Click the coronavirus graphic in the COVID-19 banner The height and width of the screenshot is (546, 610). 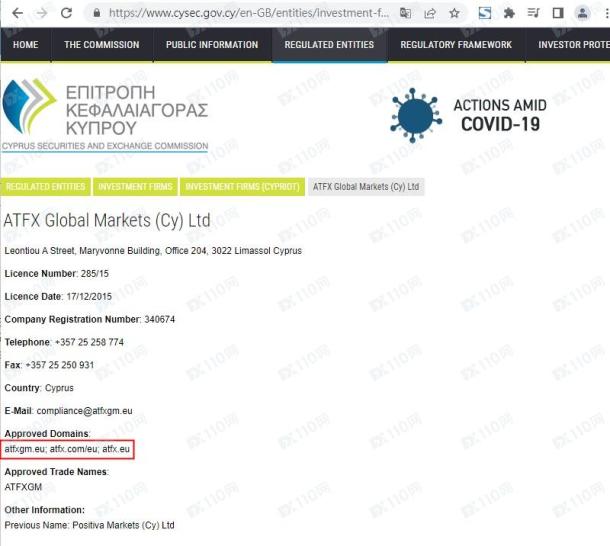(x=415, y=115)
